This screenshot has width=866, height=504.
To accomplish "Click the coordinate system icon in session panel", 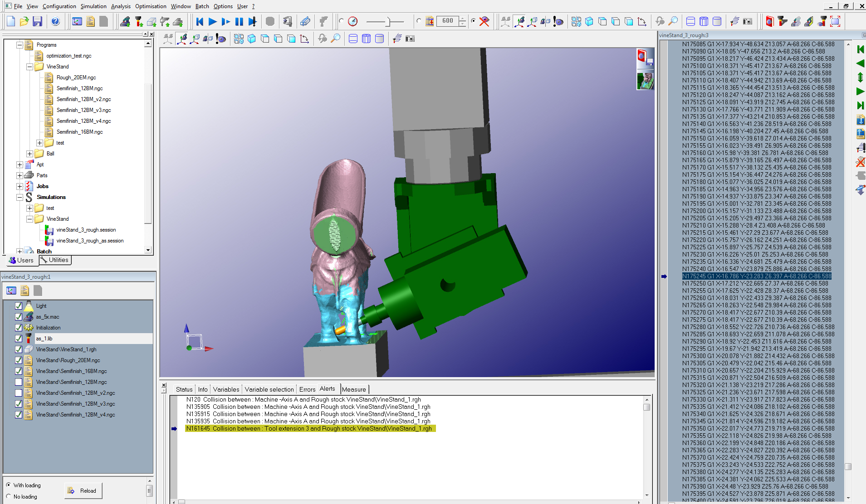I will [11, 291].
